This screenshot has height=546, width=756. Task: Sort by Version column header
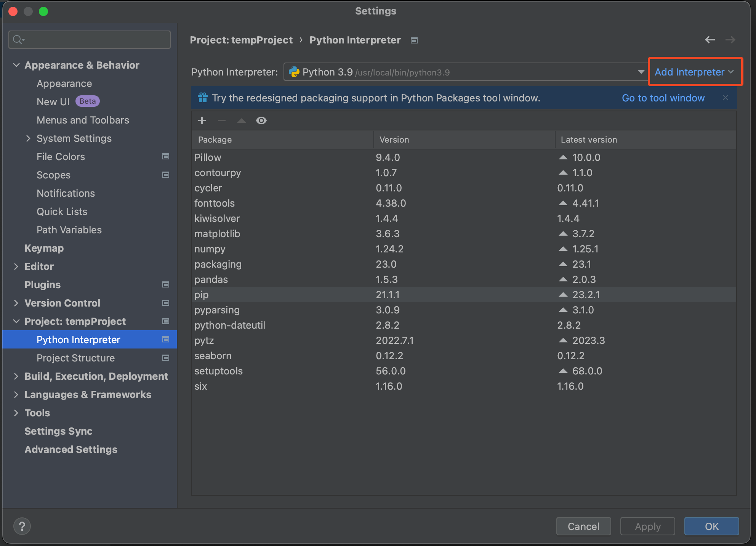pyautogui.click(x=464, y=140)
